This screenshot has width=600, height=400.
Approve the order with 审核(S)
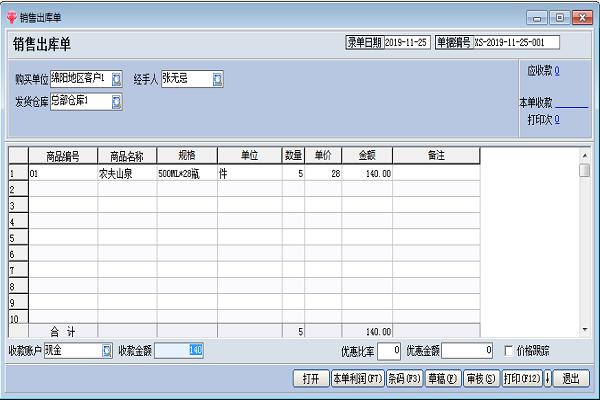(481, 379)
